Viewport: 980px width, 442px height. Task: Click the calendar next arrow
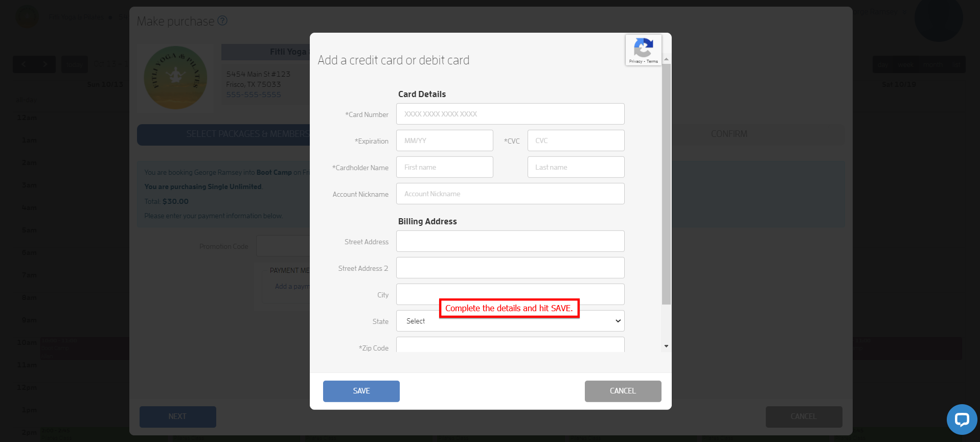(x=45, y=64)
